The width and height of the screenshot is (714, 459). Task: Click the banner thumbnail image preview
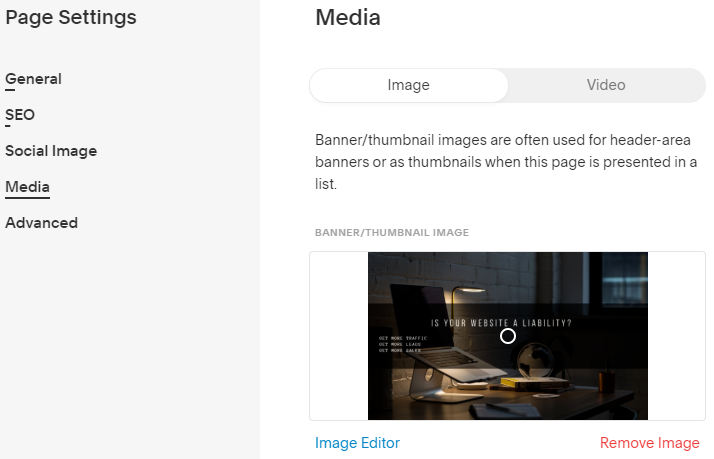(x=508, y=336)
